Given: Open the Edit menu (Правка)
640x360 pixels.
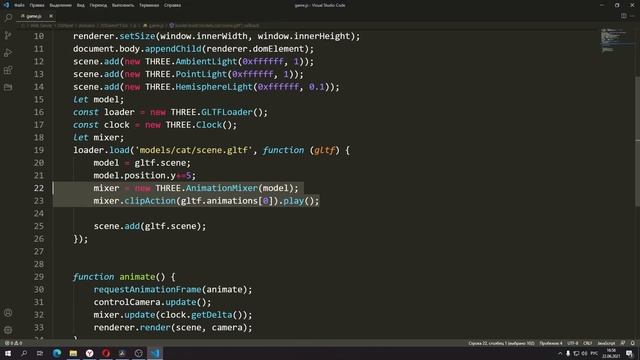Looking at the screenshot, I should click(37, 5).
